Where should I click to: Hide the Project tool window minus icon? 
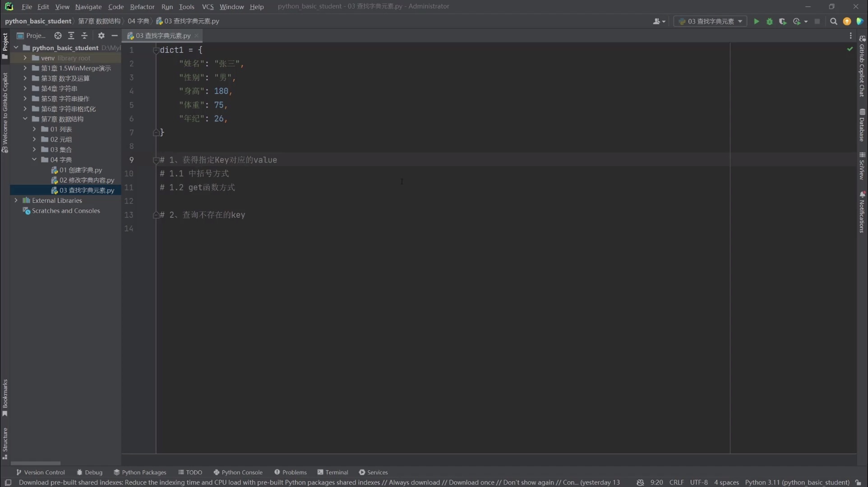[x=115, y=36]
